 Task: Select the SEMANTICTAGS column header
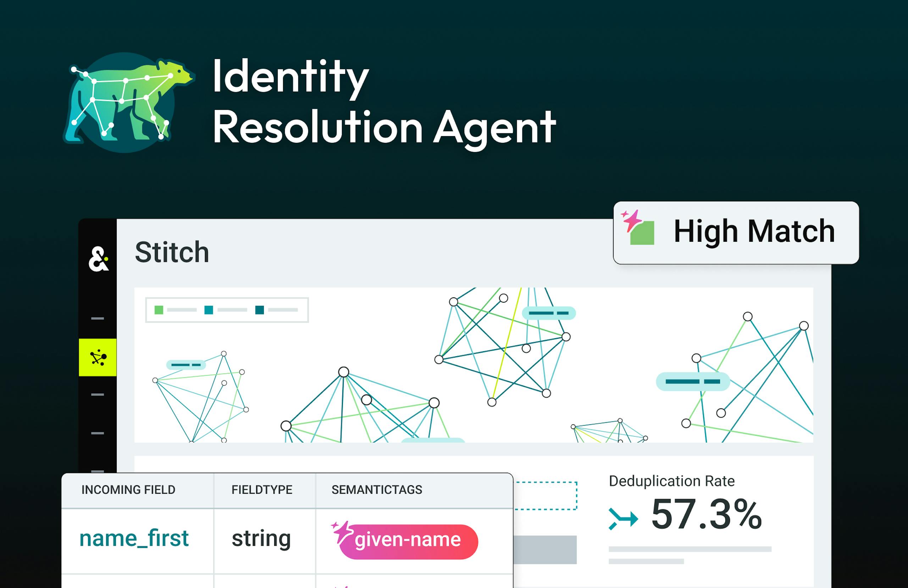[377, 490]
